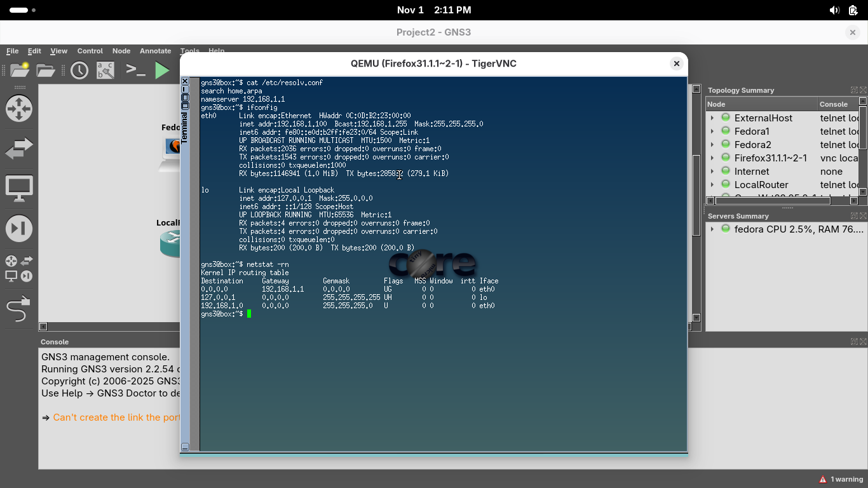The height and width of the screenshot is (488, 868).
Task: Open console to all devices
Action: 135,70
